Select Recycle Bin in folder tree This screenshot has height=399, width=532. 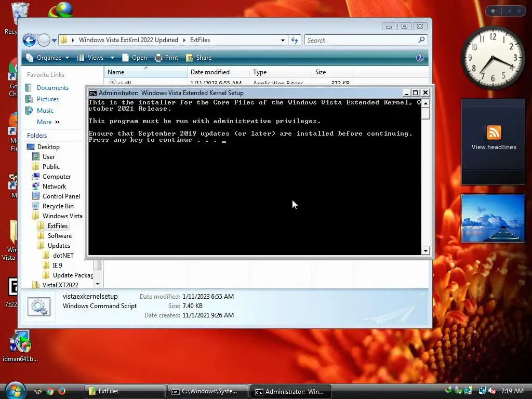[58, 206]
